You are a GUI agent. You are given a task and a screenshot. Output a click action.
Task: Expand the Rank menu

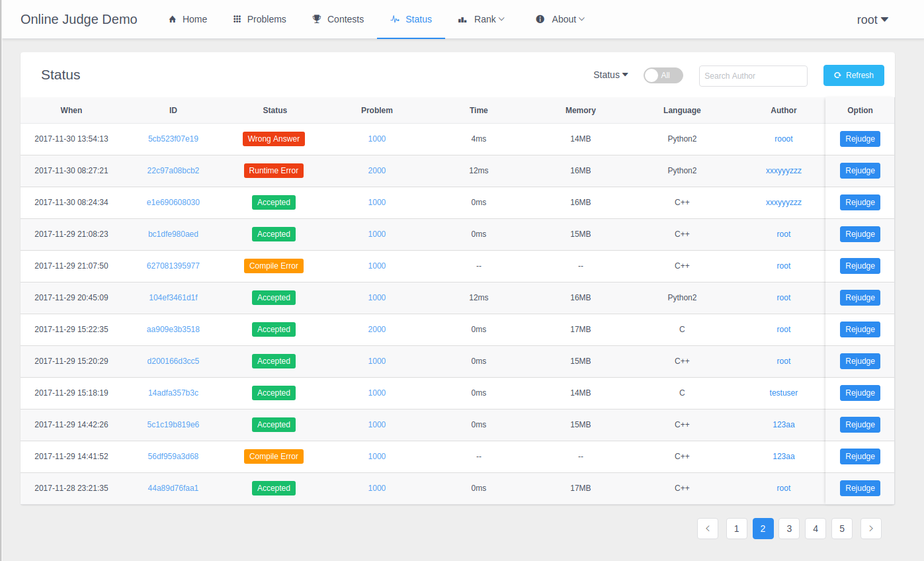coord(482,19)
